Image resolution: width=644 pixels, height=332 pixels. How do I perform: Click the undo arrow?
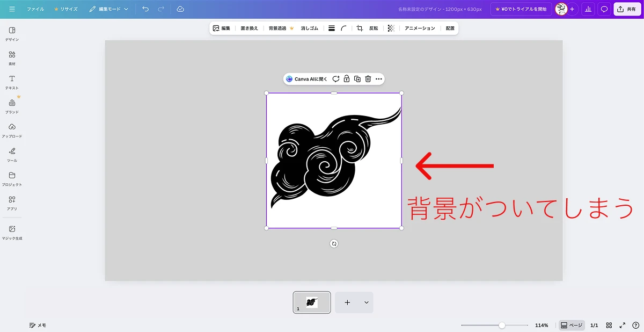pyautogui.click(x=145, y=9)
